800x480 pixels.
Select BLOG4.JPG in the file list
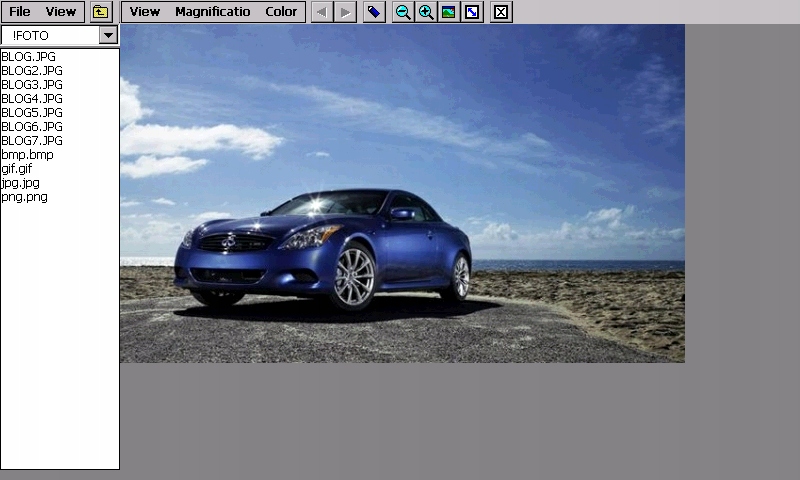pos(32,99)
